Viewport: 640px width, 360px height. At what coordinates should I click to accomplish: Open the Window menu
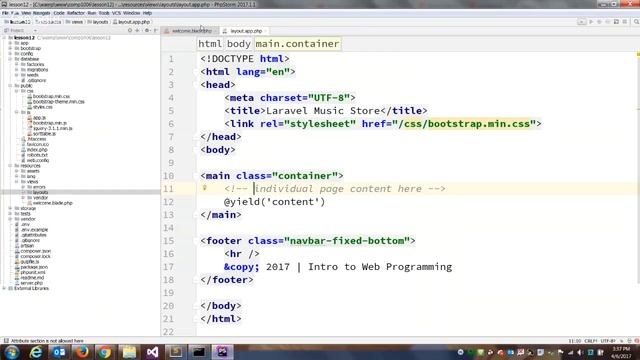131,13
